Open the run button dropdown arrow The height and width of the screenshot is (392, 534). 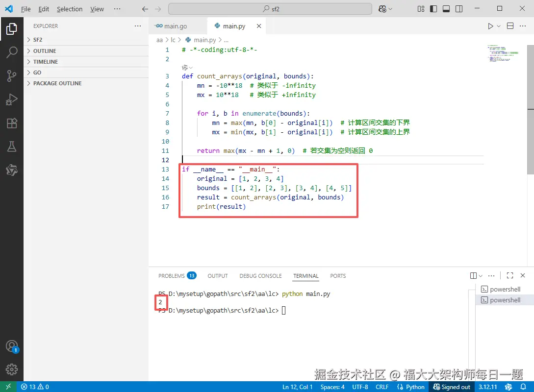(499, 26)
